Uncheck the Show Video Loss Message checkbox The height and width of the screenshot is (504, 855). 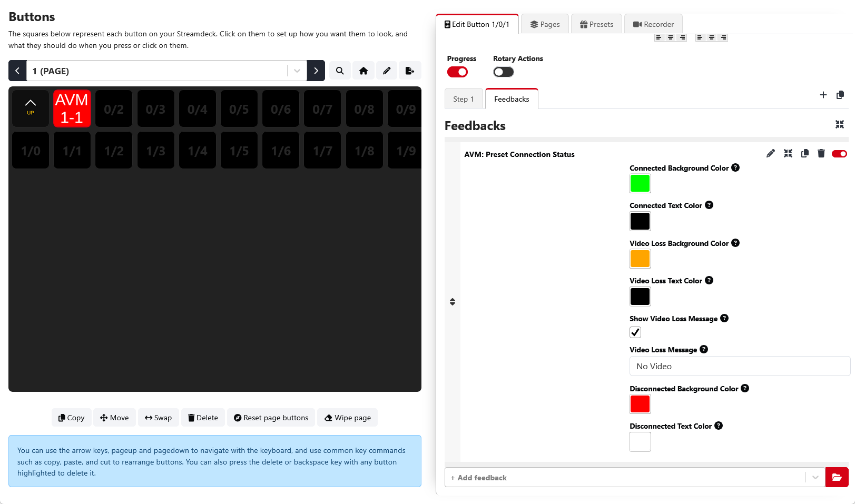click(635, 332)
